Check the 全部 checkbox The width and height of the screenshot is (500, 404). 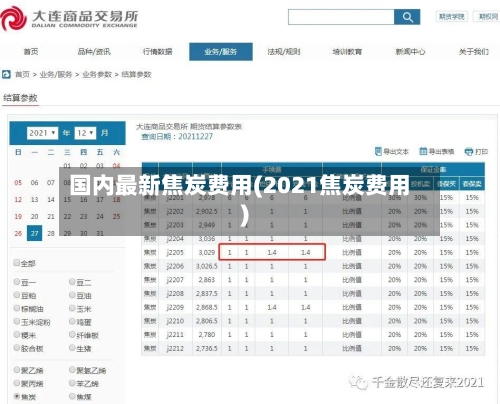tap(16, 263)
